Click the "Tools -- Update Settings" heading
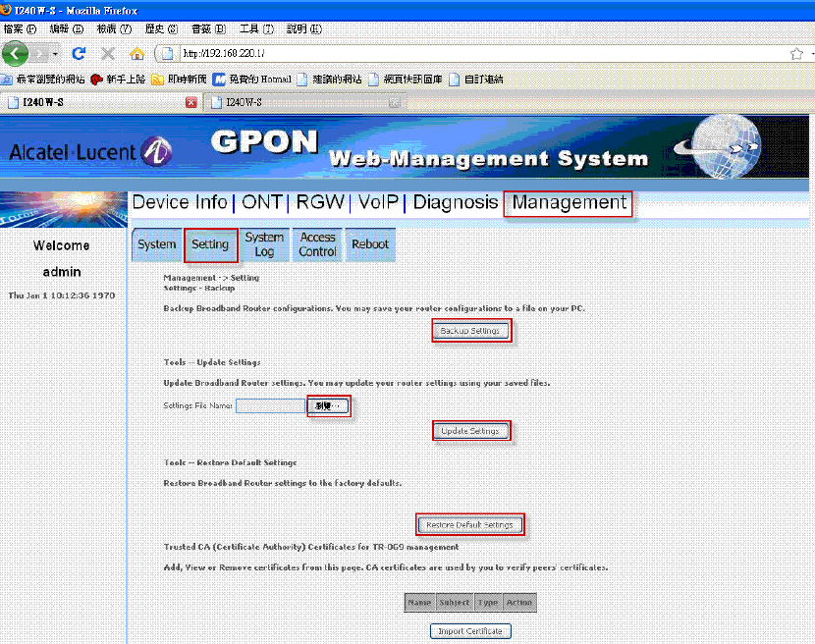The height and width of the screenshot is (644, 815). click(x=212, y=362)
